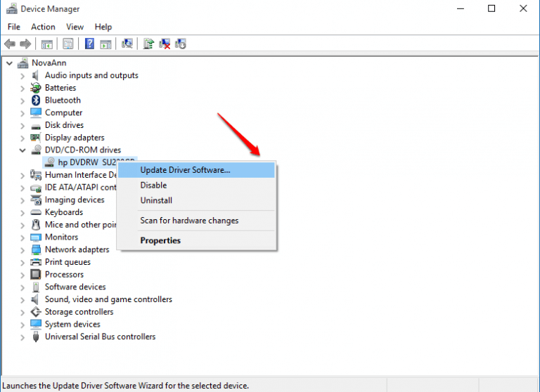Click the NovaAnn computer icon
The width and height of the screenshot is (540, 392).
[x=22, y=63]
